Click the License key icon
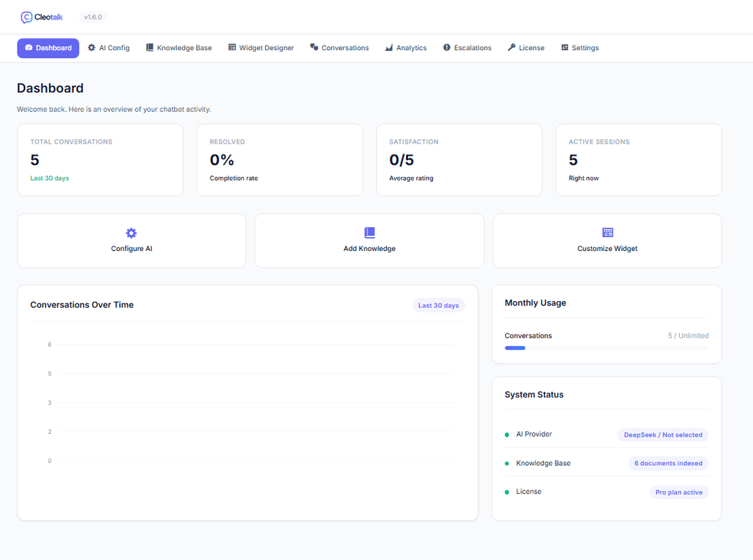The image size is (753, 560). [x=512, y=47]
